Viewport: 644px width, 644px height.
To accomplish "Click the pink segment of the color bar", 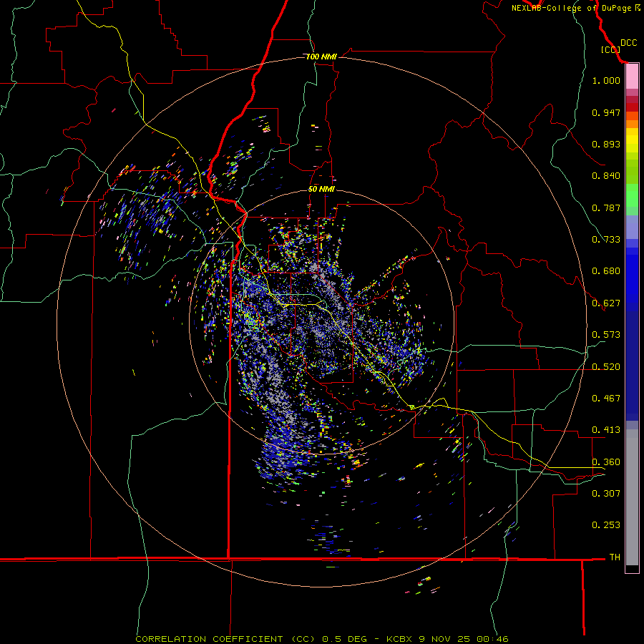I will click(x=632, y=77).
